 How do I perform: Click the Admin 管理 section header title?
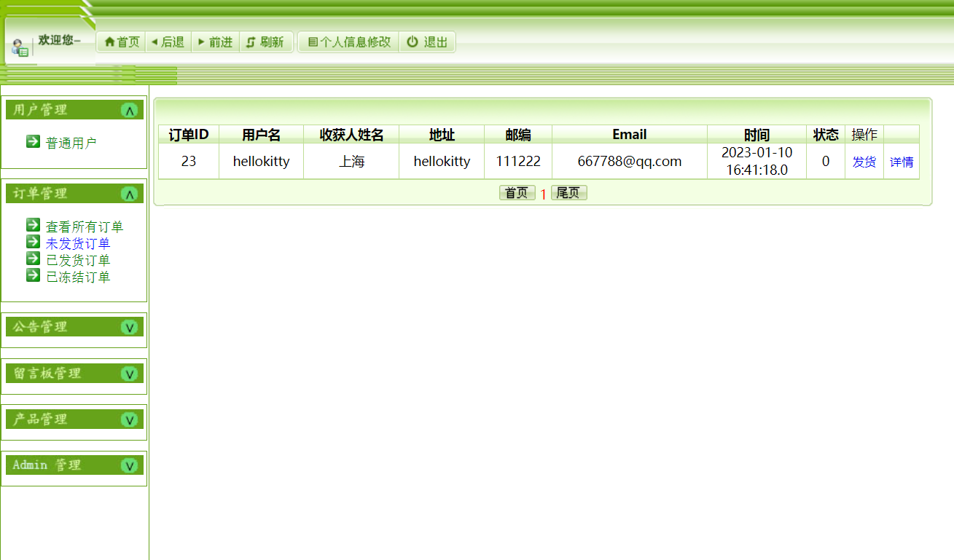click(47, 465)
